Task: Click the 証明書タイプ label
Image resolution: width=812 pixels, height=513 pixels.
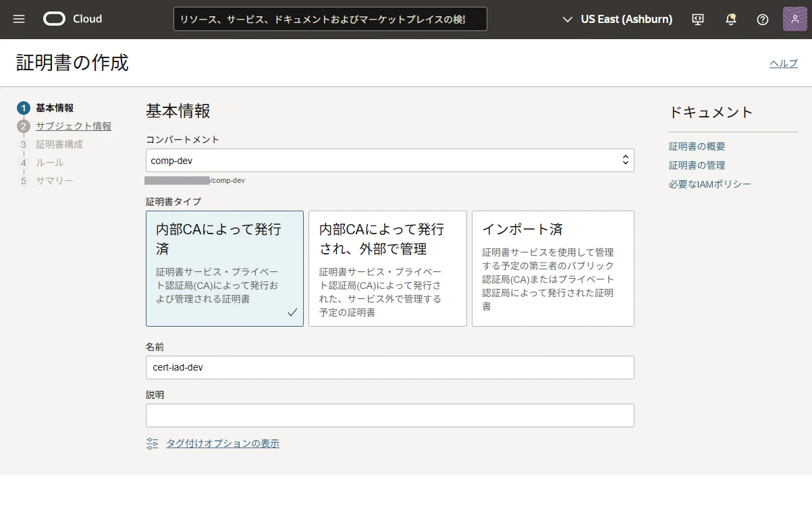Action: (173, 201)
